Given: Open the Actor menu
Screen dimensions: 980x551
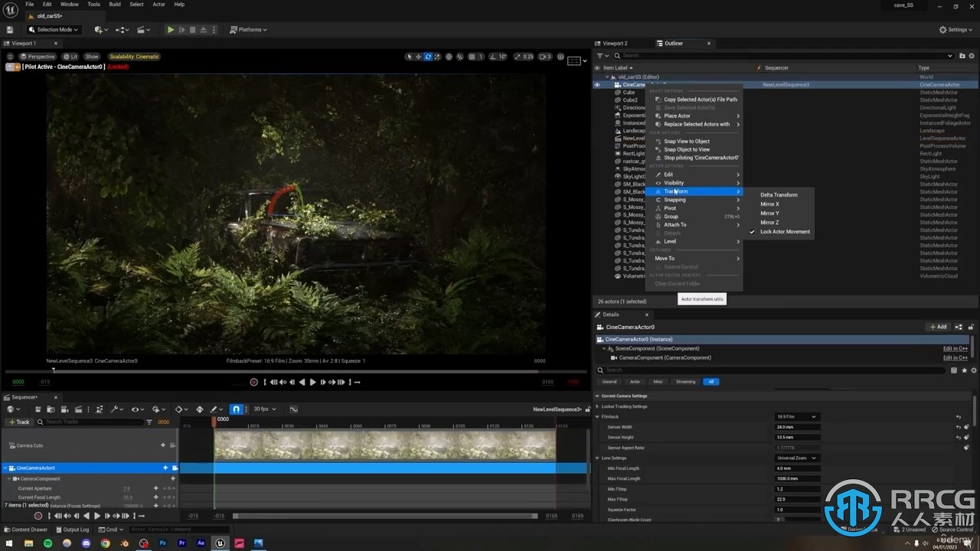Looking at the screenshot, I should click(158, 4).
